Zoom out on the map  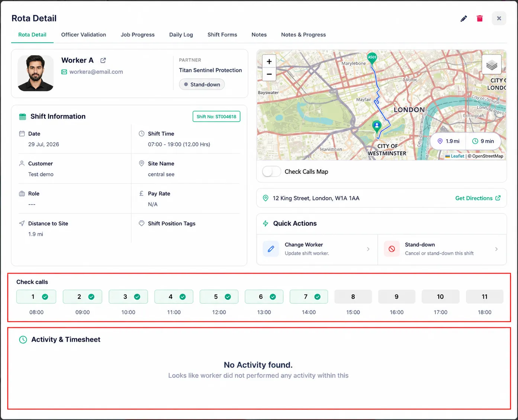[269, 74]
